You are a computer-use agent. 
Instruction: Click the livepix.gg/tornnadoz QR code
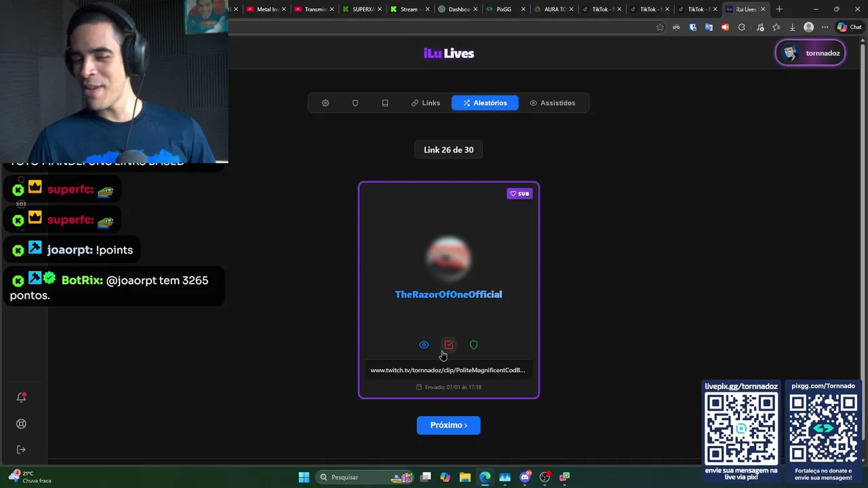741,428
